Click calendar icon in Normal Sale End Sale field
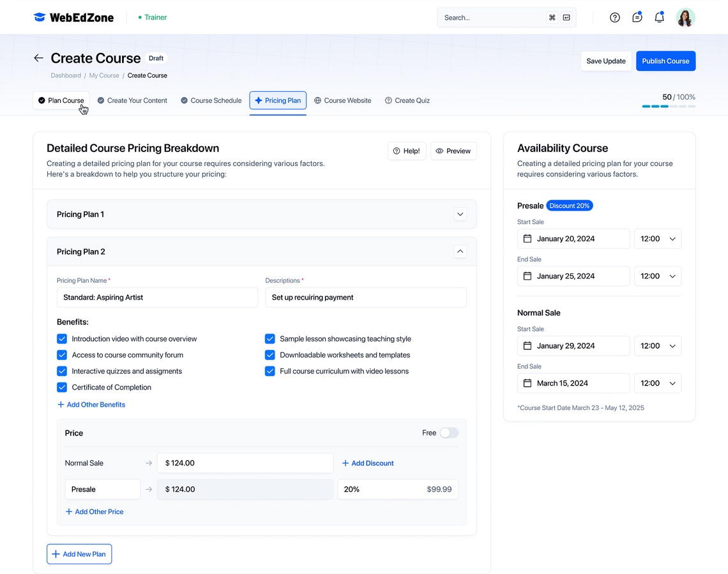The image size is (728, 574). (527, 383)
